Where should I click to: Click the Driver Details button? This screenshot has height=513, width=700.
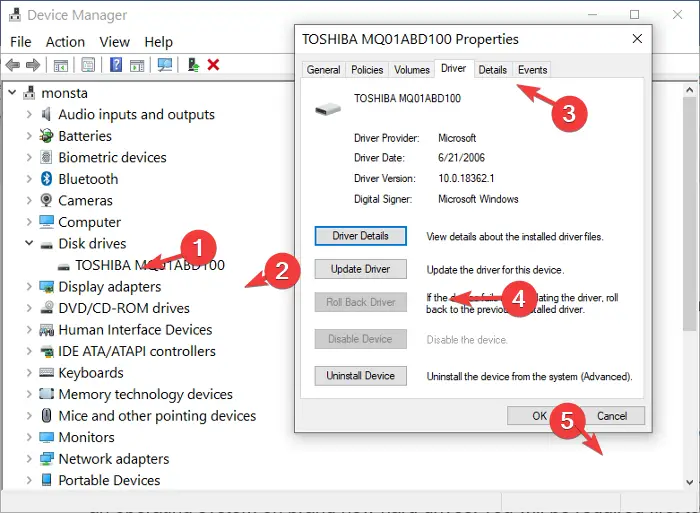(360, 236)
